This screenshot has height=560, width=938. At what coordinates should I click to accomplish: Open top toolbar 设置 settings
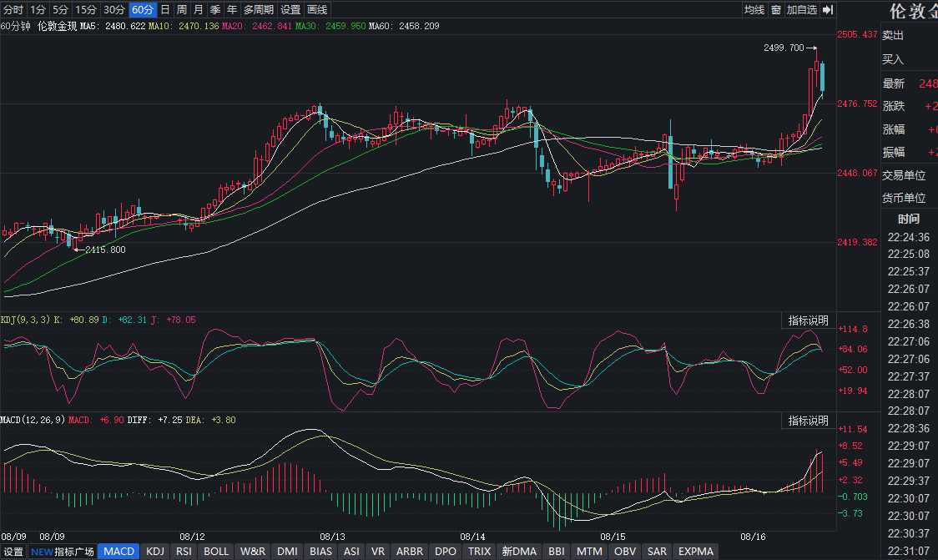click(290, 9)
